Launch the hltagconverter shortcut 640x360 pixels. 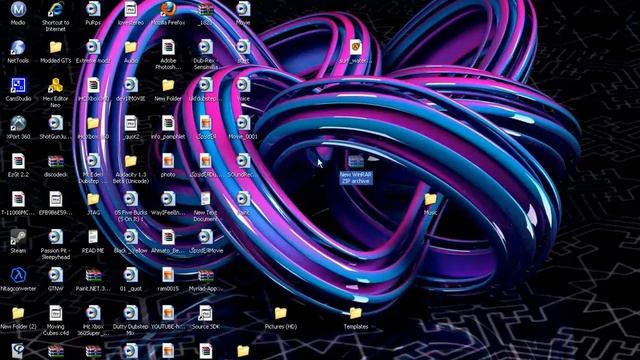click(x=18, y=275)
